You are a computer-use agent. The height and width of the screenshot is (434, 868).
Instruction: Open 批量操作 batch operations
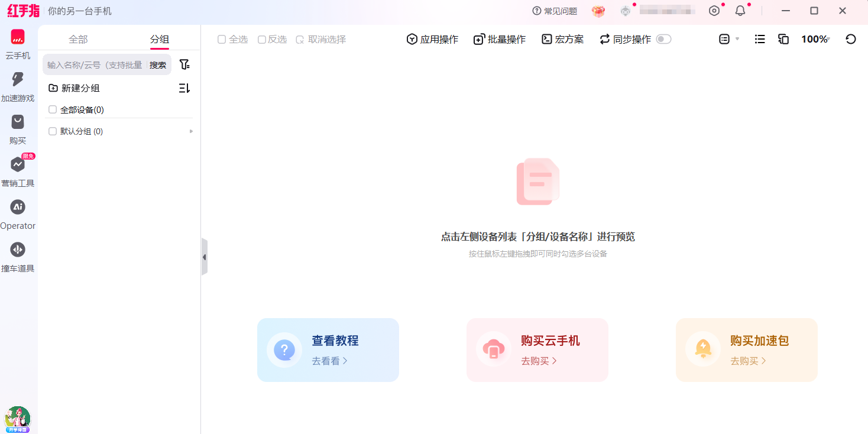pyautogui.click(x=500, y=40)
